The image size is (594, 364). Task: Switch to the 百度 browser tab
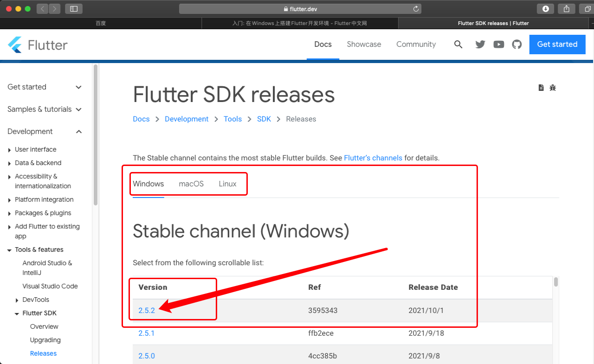(101, 23)
